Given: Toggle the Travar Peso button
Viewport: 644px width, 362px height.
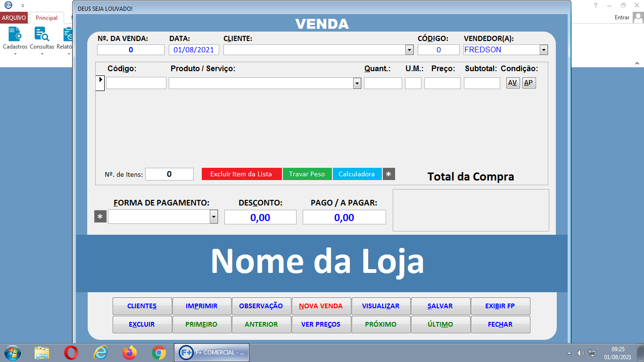Looking at the screenshot, I should [307, 174].
